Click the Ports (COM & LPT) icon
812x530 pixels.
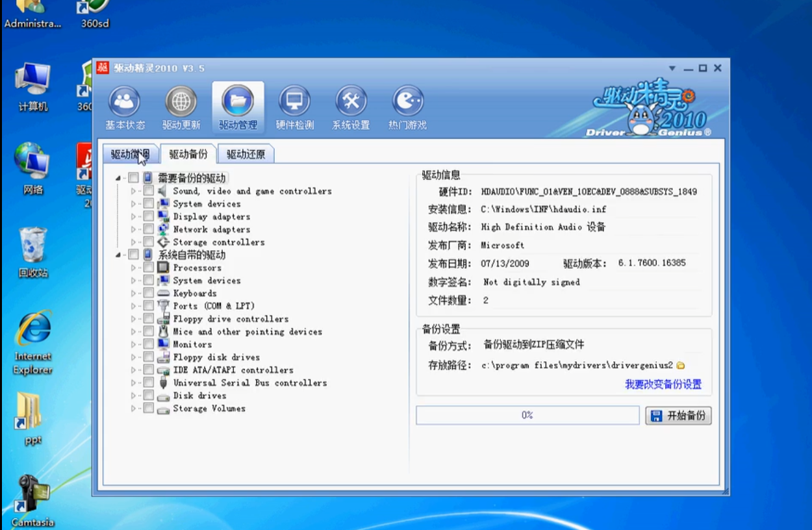coord(162,306)
